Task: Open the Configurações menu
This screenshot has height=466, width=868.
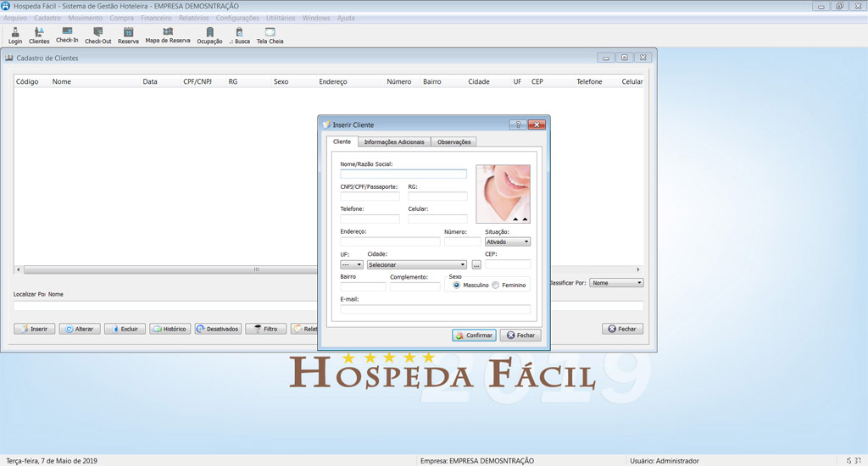Action: (237, 18)
